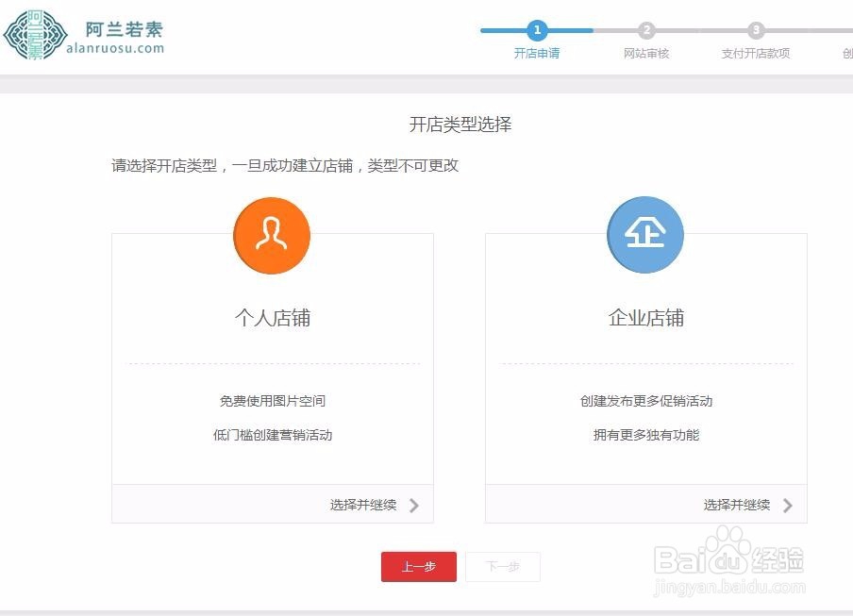Select the 支付开店款项 step label
Screen dimensions: 853x616
(756, 54)
